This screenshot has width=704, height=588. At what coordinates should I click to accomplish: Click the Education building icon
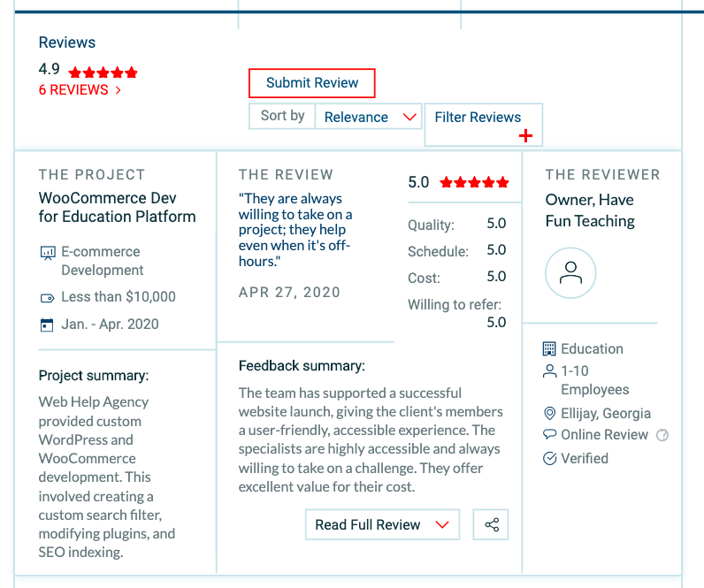(x=549, y=349)
